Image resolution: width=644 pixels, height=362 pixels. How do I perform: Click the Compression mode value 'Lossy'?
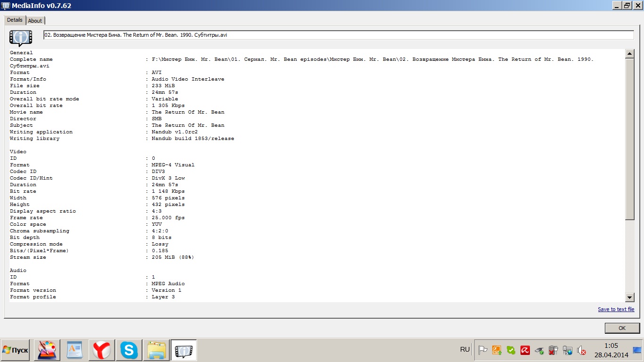[160, 244]
